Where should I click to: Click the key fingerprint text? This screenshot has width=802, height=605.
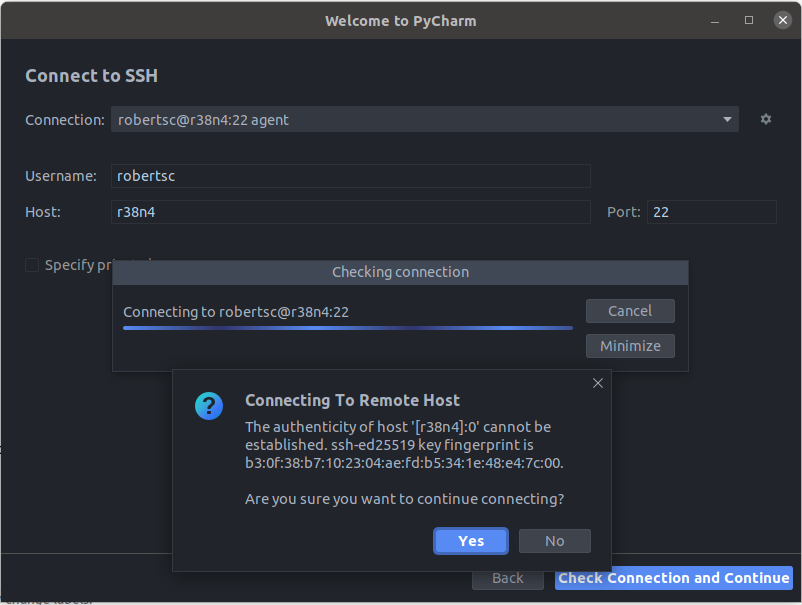[x=404, y=463]
